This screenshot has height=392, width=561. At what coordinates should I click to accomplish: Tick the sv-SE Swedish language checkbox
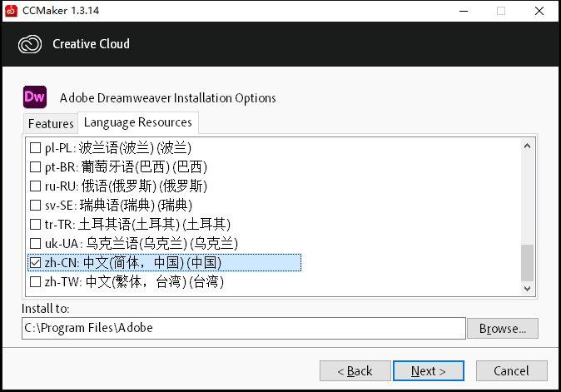point(35,206)
